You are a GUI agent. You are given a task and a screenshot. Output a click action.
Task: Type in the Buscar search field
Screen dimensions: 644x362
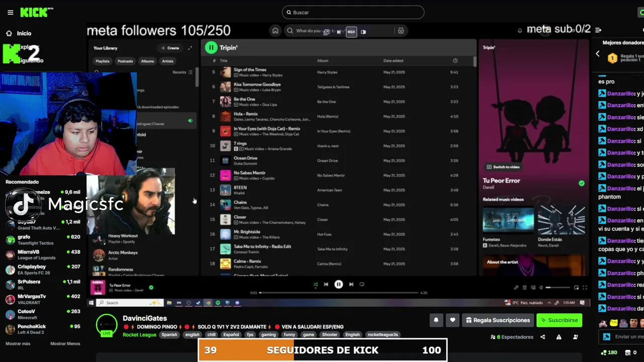click(x=353, y=12)
